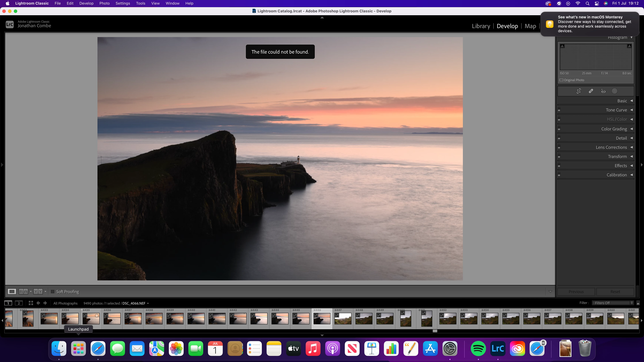Toggle Original Photo checkbox
Image resolution: width=644 pixels, height=362 pixels.
[561, 80]
